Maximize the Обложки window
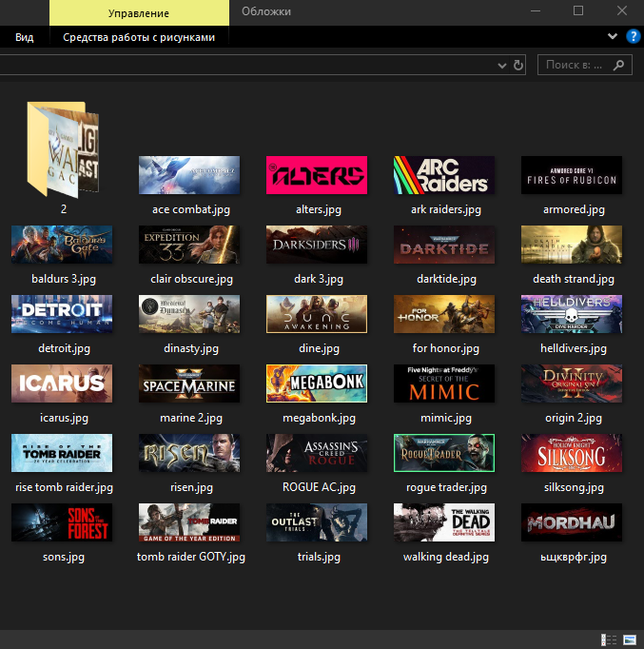This screenshot has width=644, height=649. [x=578, y=10]
